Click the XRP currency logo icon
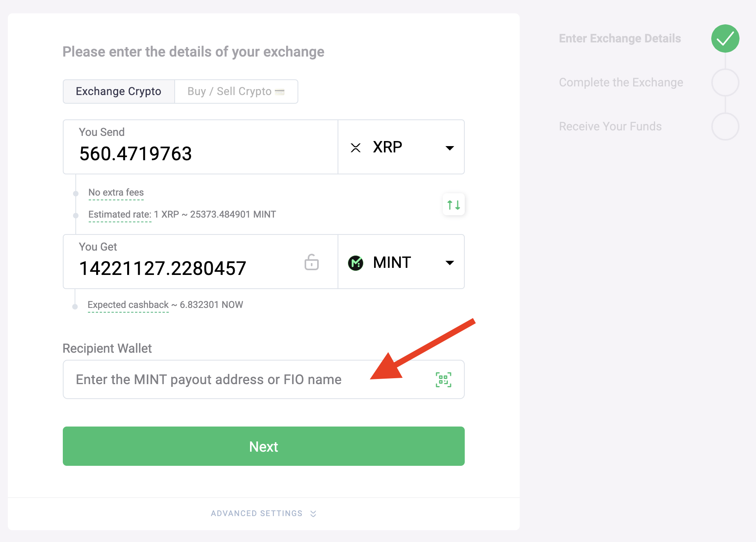This screenshot has width=756, height=542. click(x=356, y=148)
